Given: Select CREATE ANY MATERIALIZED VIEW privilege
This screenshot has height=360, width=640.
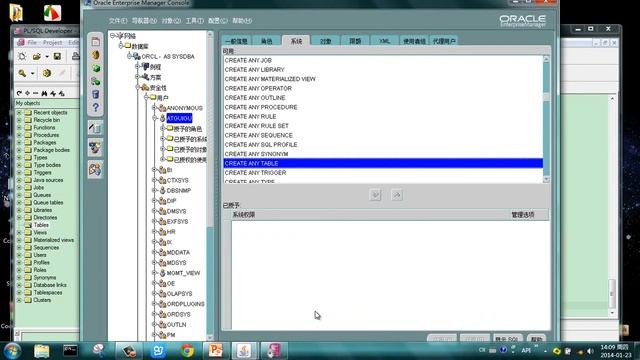Looking at the screenshot, I should (x=383, y=79).
